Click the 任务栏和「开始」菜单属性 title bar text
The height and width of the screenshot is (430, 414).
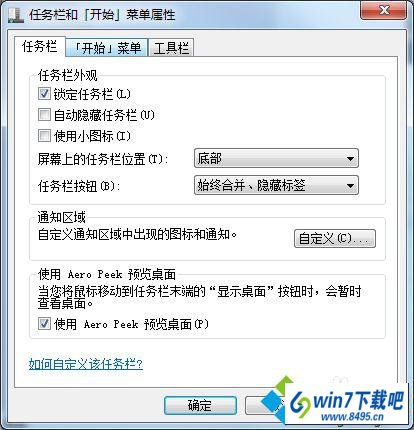point(102,15)
